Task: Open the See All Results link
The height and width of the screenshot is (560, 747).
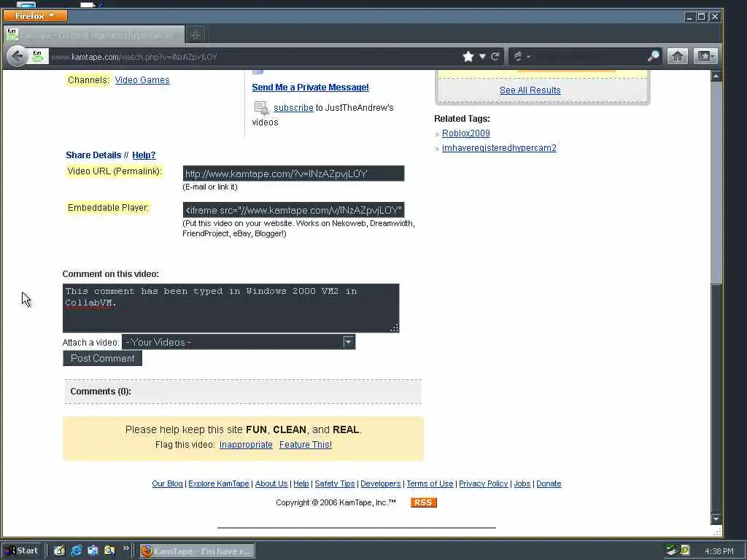Action: tap(530, 90)
